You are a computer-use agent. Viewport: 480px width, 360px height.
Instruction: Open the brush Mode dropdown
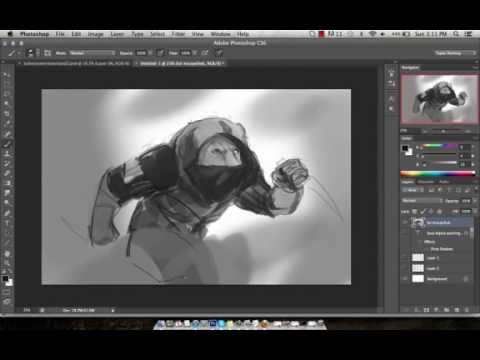(92, 53)
